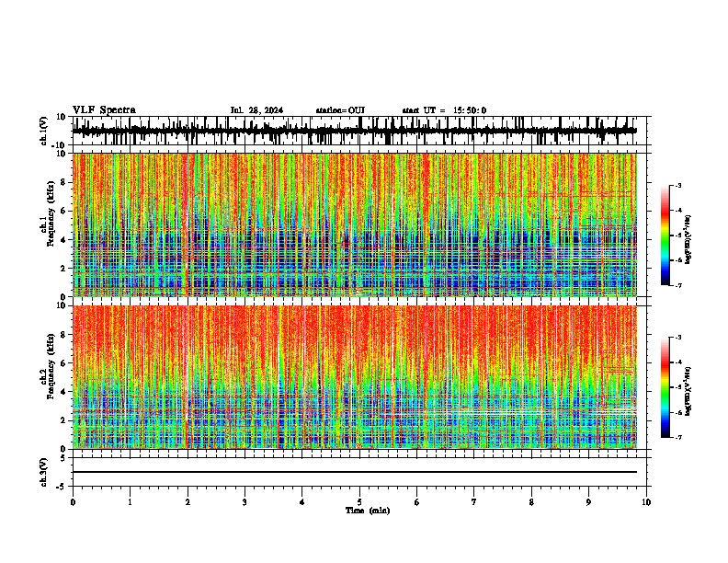
Task: Click the flat ch.3 voltage trace line
Action: click(355, 472)
